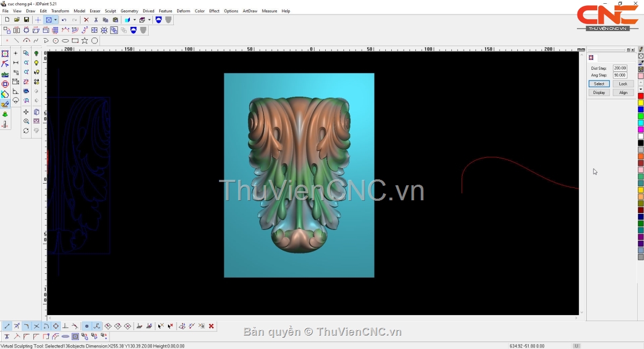Toggle perpendicular snap in bottom toolbar
The width and height of the screenshot is (644, 349).
point(65,326)
